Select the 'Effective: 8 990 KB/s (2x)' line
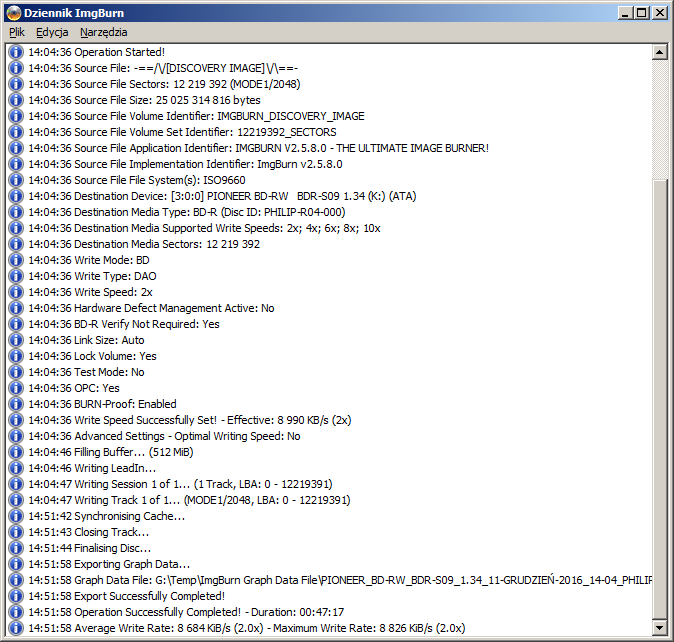674x642 pixels. click(x=190, y=420)
